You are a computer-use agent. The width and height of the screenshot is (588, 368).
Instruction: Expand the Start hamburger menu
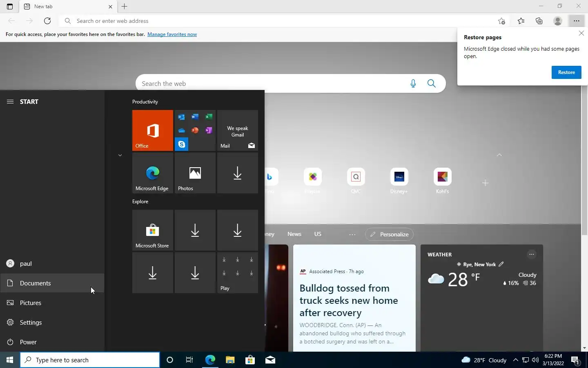tap(10, 101)
